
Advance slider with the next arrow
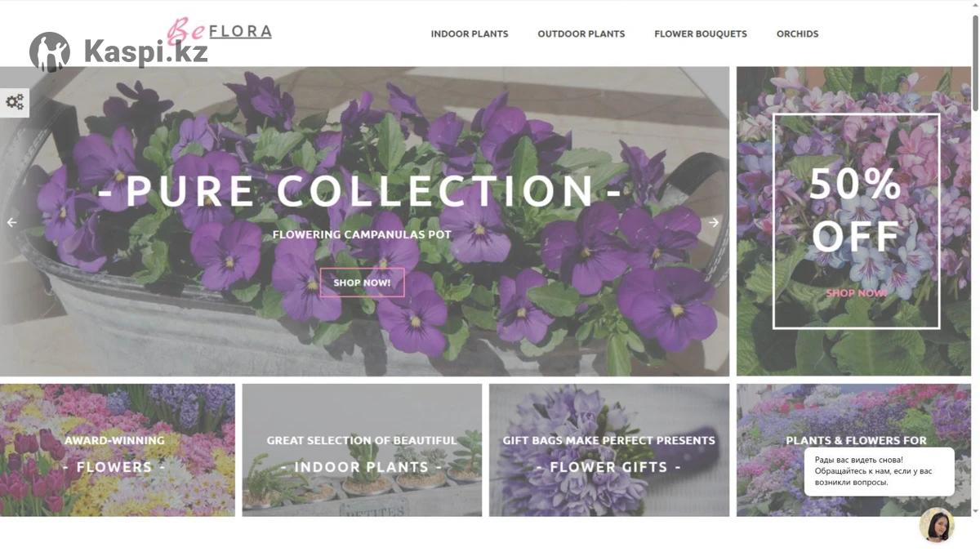point(714,222)
